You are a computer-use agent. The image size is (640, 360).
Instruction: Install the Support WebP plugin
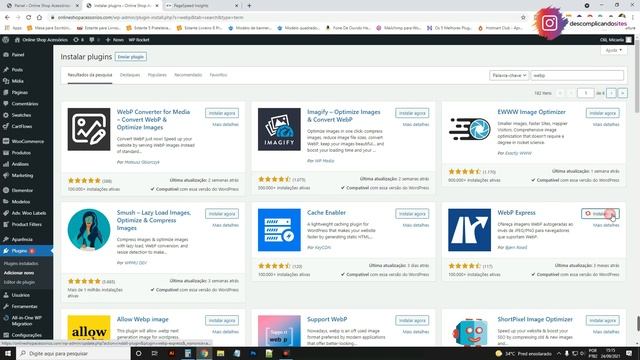pos(412,320)
